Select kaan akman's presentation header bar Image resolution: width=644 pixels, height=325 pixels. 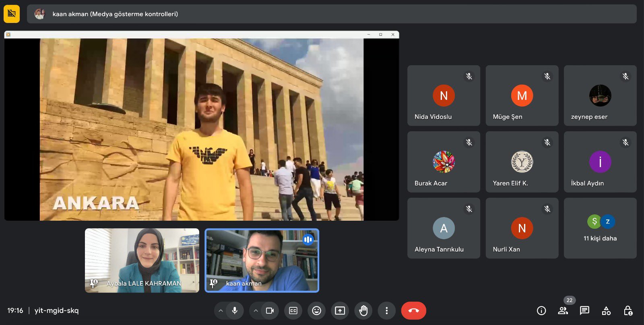pyautogui.click(x=331, y=14)
